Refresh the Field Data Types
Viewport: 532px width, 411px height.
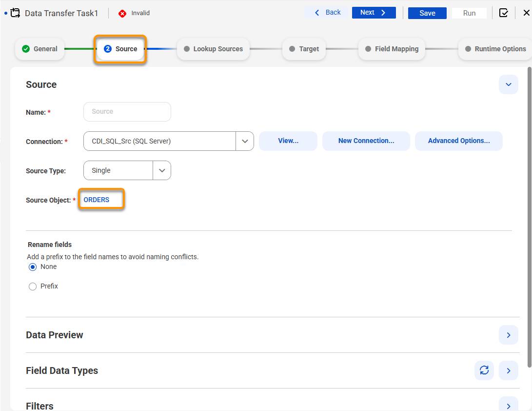(484, 370)
